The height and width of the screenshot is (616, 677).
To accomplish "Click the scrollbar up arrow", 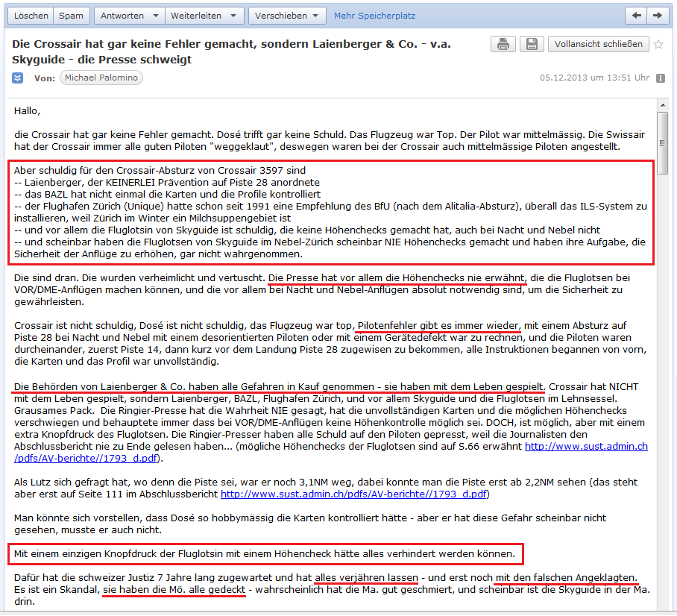I will coord(662,104).
